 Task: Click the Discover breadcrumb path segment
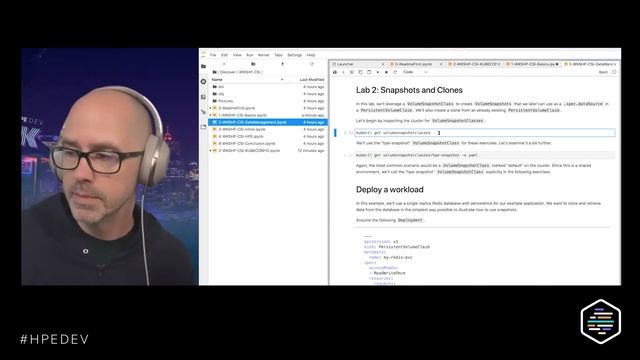[x=228, y=72]
